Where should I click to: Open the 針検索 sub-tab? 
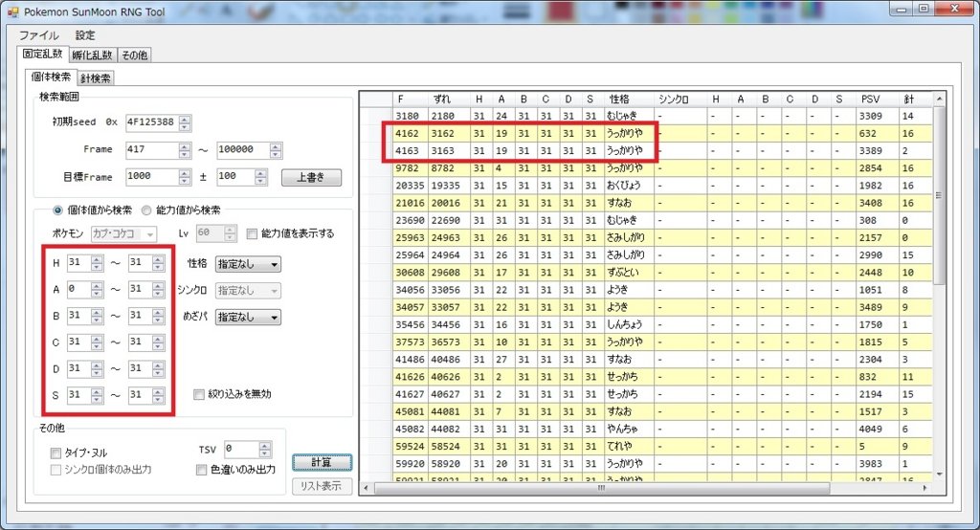(x=95, y=78)
